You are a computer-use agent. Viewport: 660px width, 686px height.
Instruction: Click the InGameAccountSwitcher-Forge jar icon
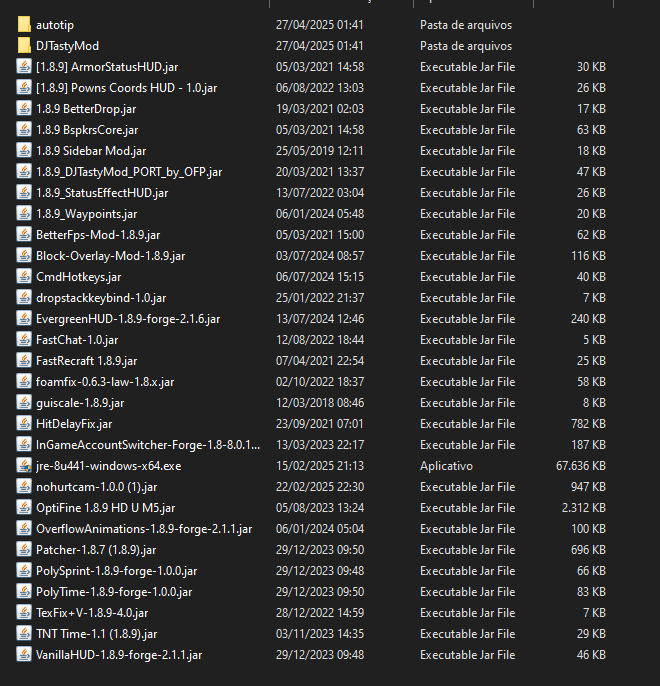pyautogui.click(x=24, y=444)
